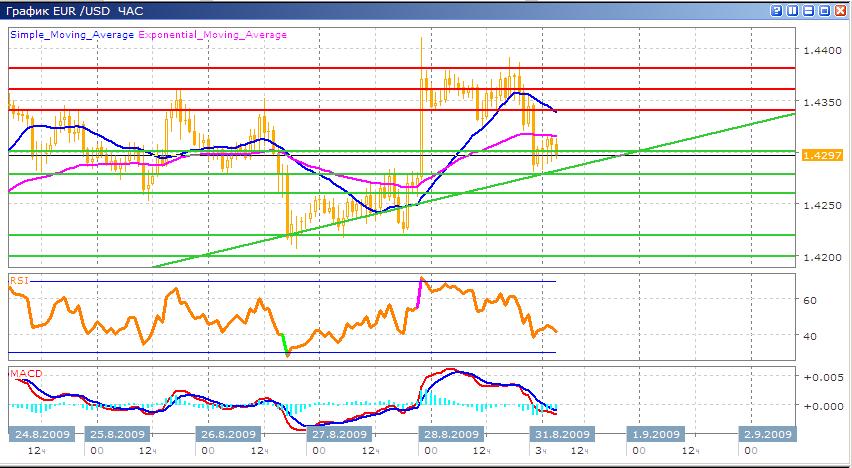Click the 2.9.2009 date marker
Screen dimensions: 852x468
tap(767, 434)
